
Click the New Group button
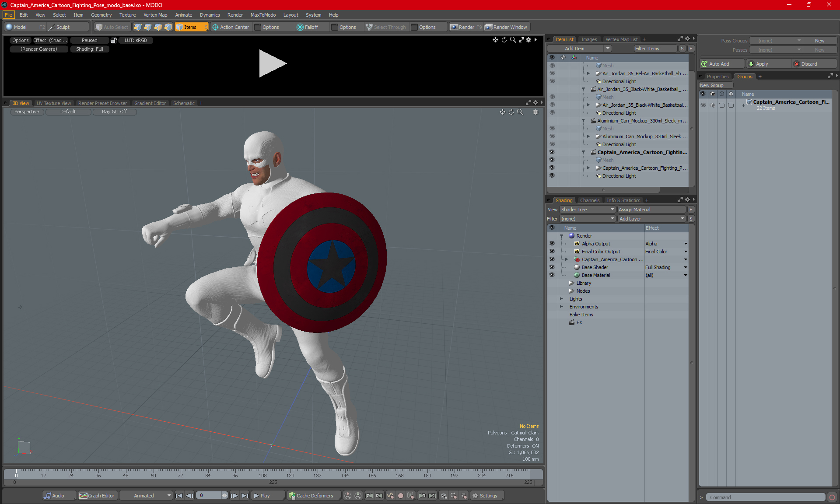click(x=715, y=85)
